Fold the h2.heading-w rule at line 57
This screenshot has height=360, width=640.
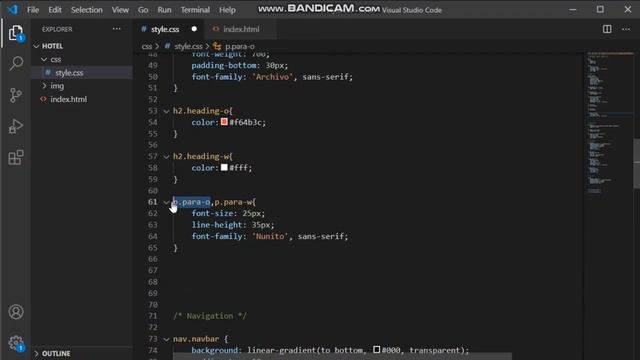pyautogui.click(x=166, y=157)
